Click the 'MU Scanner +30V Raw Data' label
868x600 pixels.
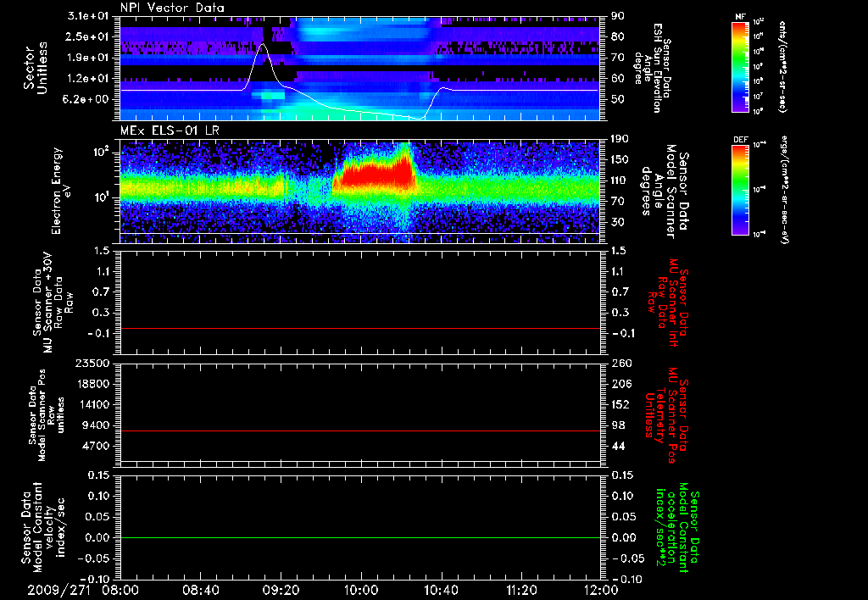53,303
